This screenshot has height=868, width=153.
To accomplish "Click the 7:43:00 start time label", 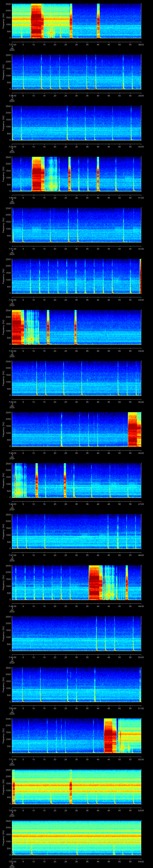I will click(x=12, y=351).
